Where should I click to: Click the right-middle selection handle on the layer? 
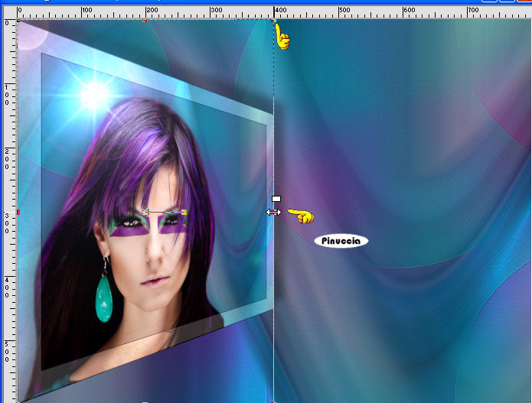coord(273,213)
